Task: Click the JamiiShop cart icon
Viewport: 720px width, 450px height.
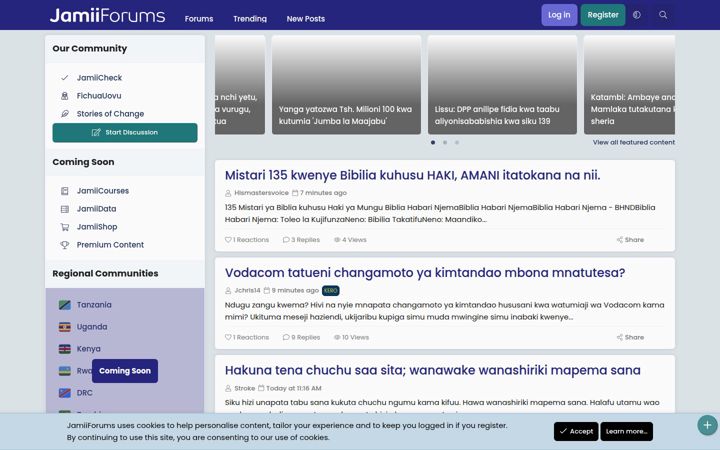Action: point(65,227)
